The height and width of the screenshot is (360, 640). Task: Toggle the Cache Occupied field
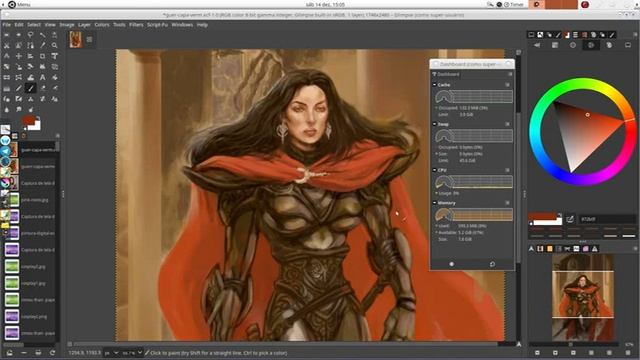click(x=461, y=108)
